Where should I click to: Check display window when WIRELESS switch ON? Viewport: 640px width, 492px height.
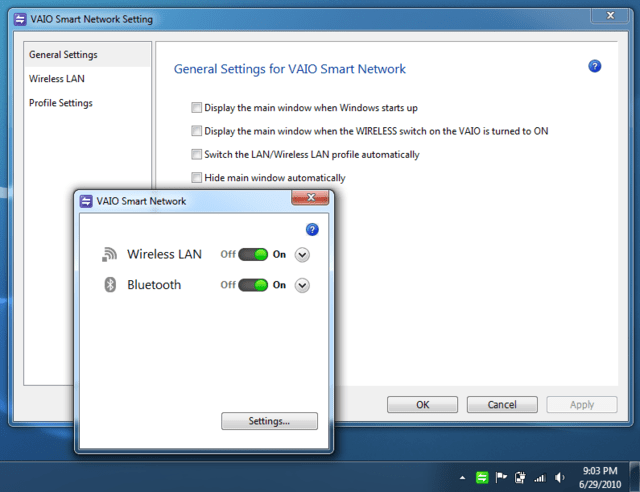point(196,131)
